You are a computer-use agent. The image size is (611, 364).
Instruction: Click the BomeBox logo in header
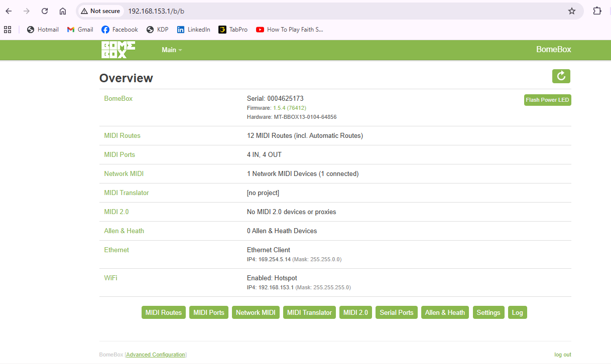[118, 50]
